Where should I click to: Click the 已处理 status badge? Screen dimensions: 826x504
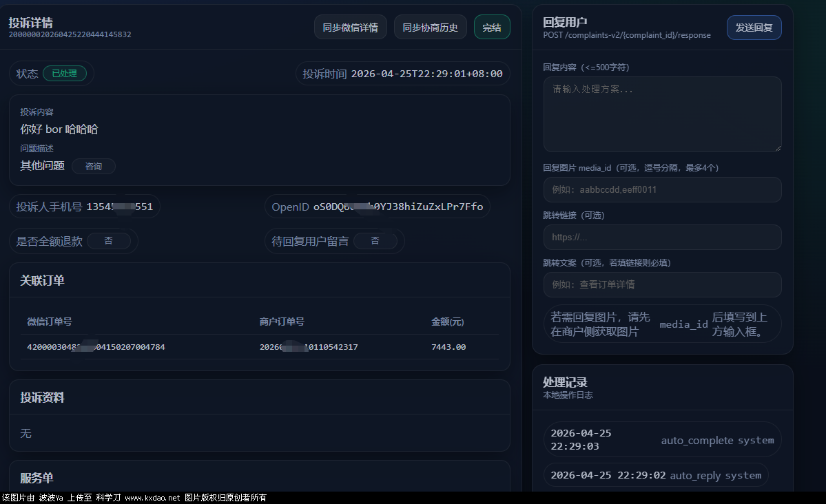(x=65, y=74)
